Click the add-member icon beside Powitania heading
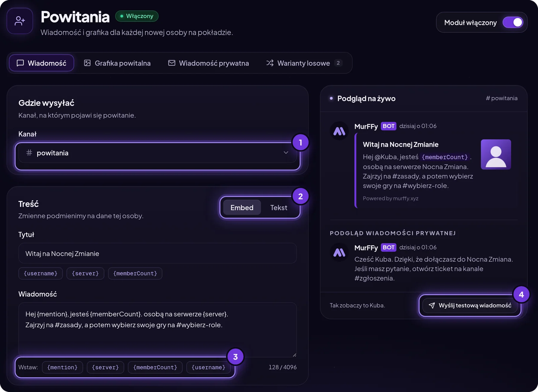Image resolution: width=538 pixels, height=392 pixels. click(20, 21)
